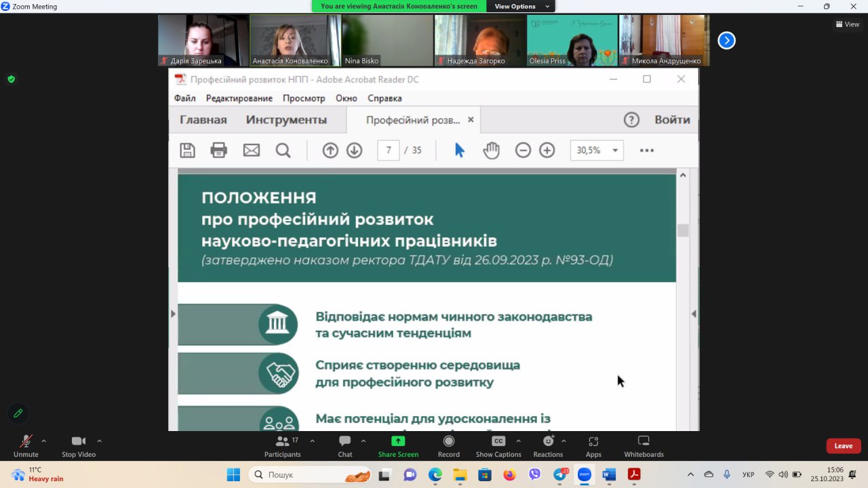Close the Професійний розв... document tab
868x488 pixels.
pyautogui.click(x=471, y=120)
